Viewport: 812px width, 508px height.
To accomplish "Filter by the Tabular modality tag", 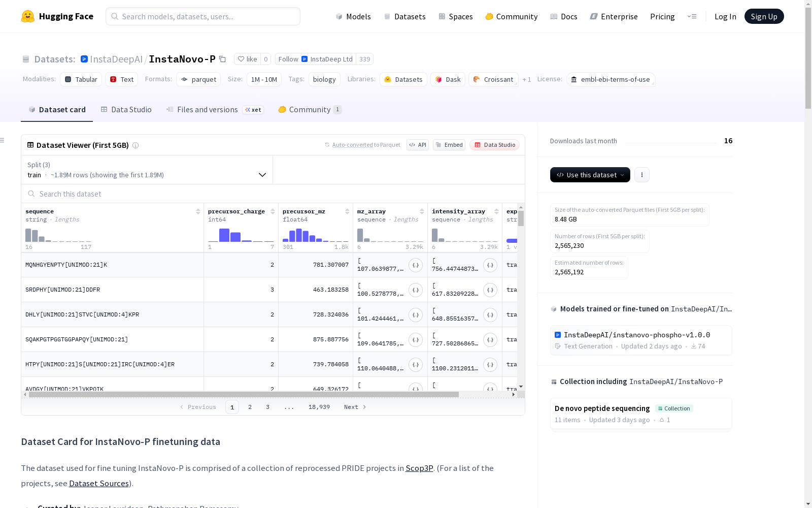I will click(81, 79).
